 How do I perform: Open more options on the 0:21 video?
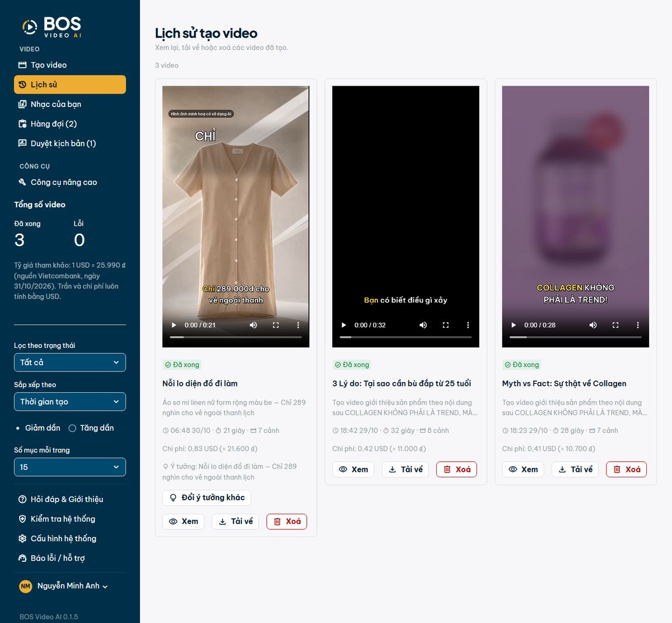click(298, 325)
